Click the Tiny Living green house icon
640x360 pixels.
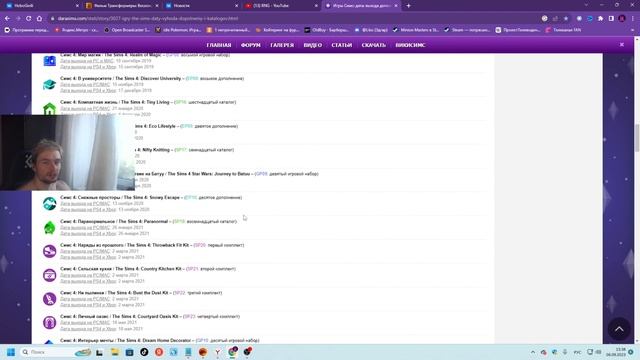49,109
